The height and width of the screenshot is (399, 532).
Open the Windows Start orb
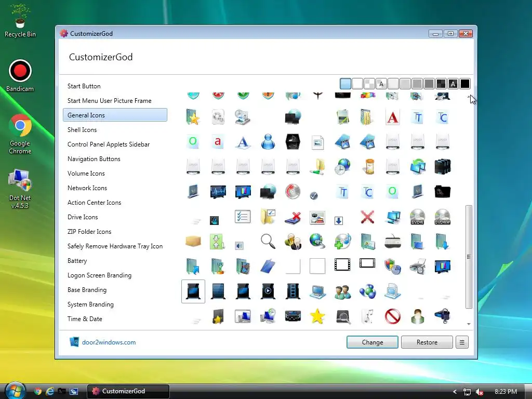pos(15,391)
